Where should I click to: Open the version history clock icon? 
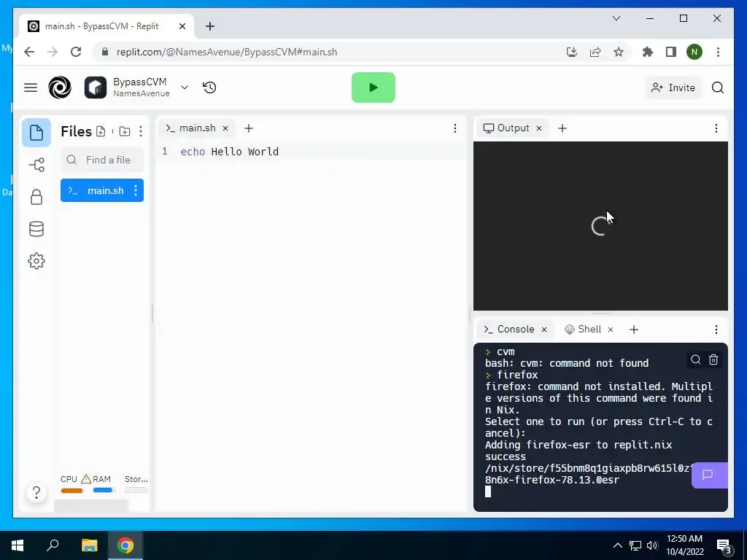209,87
